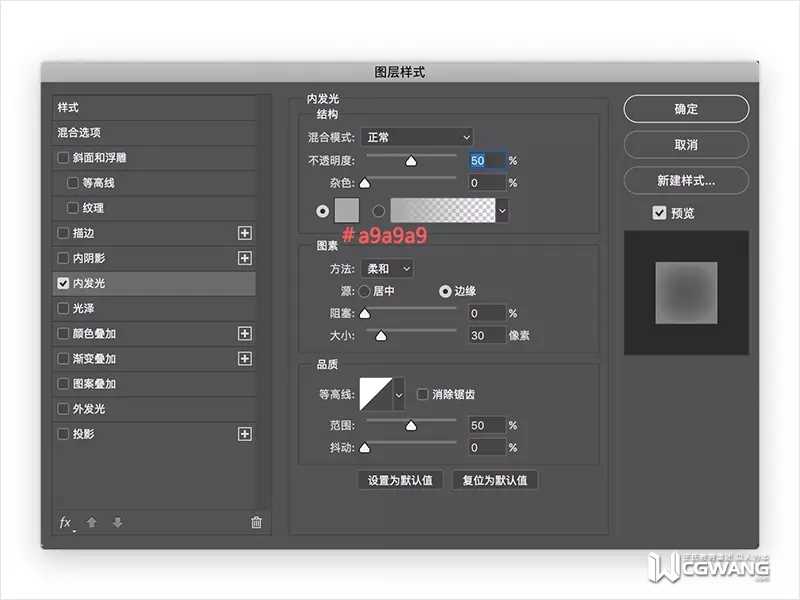The height and width of the screenshot is (600, 800).
Task: Choose 居中 as glow source
Action: tap(364, 291)
